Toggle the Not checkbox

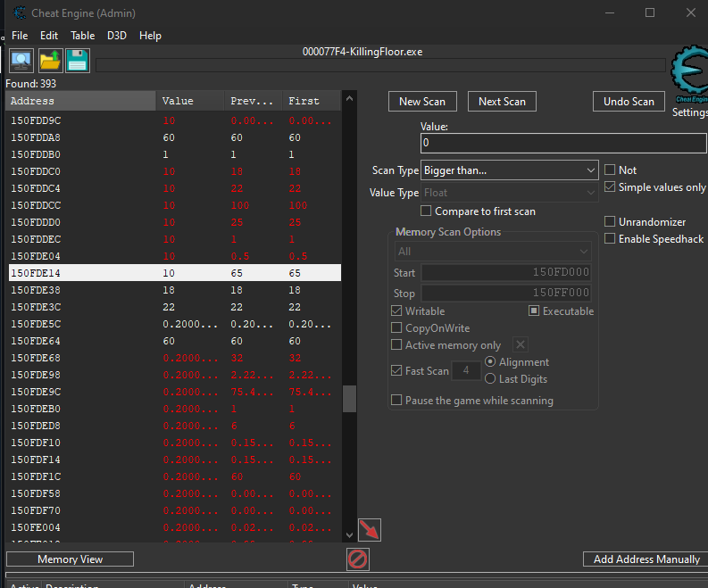tap(610, 170)
